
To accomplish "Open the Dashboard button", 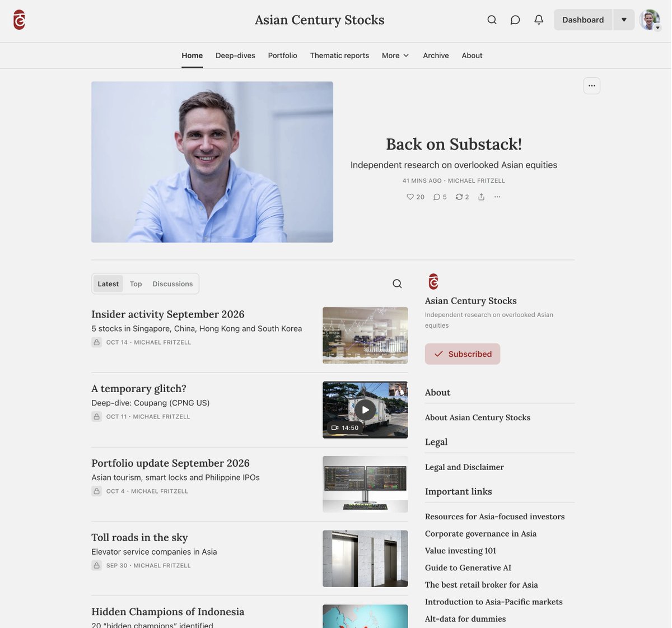I will point(583,20).
